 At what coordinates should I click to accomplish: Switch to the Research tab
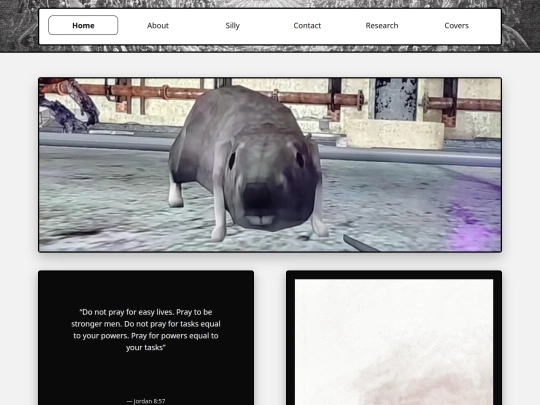pyautogui.click(x=382, y=25)
